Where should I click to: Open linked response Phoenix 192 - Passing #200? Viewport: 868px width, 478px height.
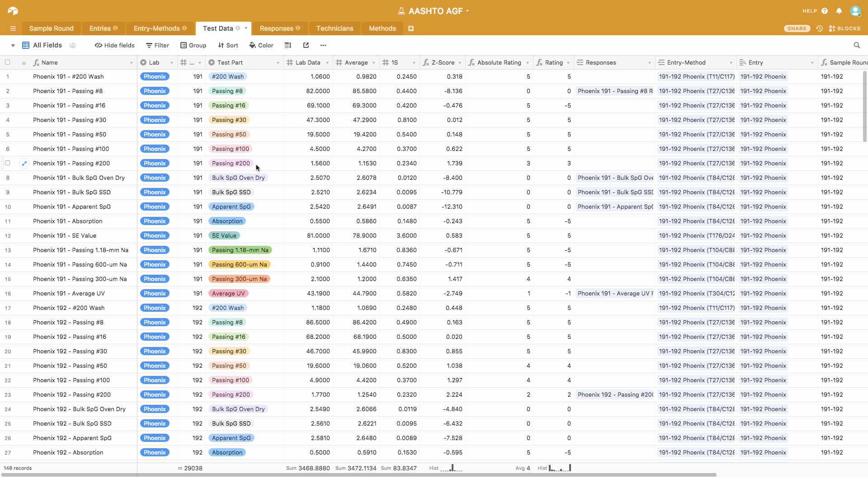pyautogui.click(x=615, y=394)
